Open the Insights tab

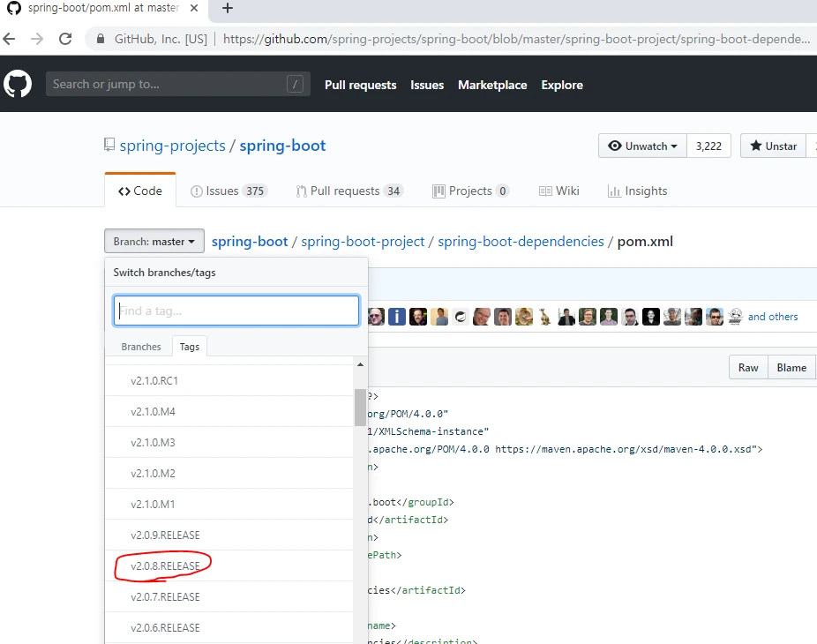(637, 191)
